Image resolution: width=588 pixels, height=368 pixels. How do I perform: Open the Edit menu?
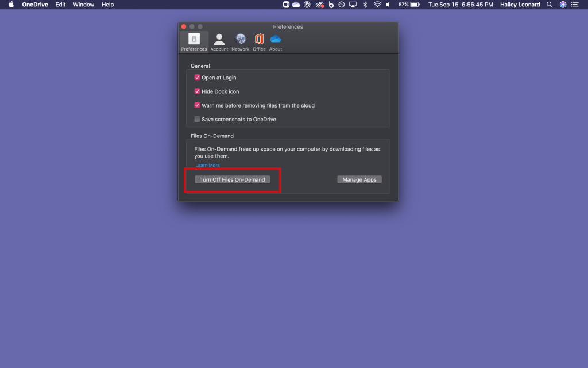point(60,5)
